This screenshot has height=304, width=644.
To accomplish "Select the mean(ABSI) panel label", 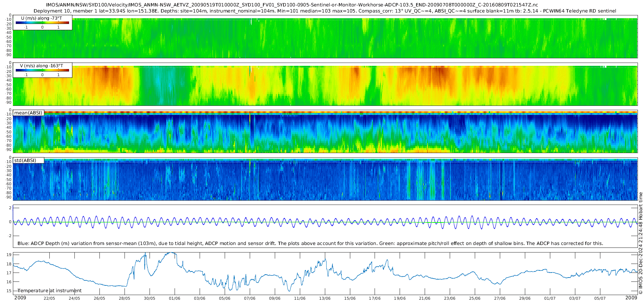I will point(28,113).
